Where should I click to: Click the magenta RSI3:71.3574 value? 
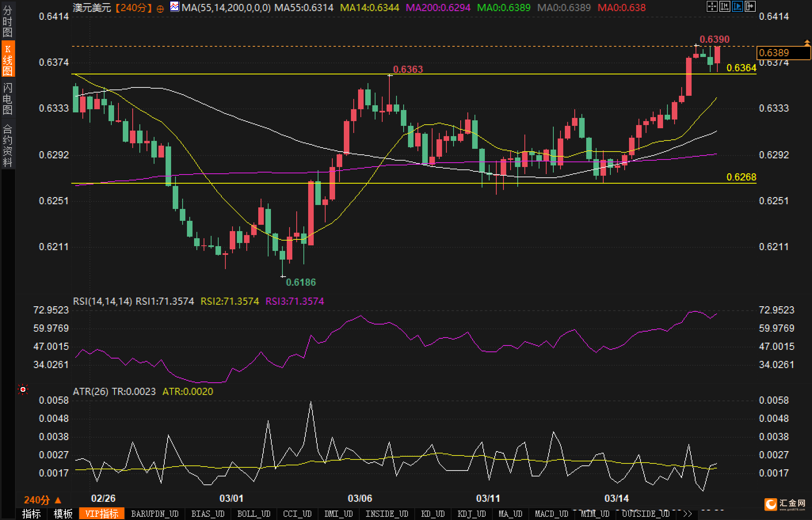[295, 301]
